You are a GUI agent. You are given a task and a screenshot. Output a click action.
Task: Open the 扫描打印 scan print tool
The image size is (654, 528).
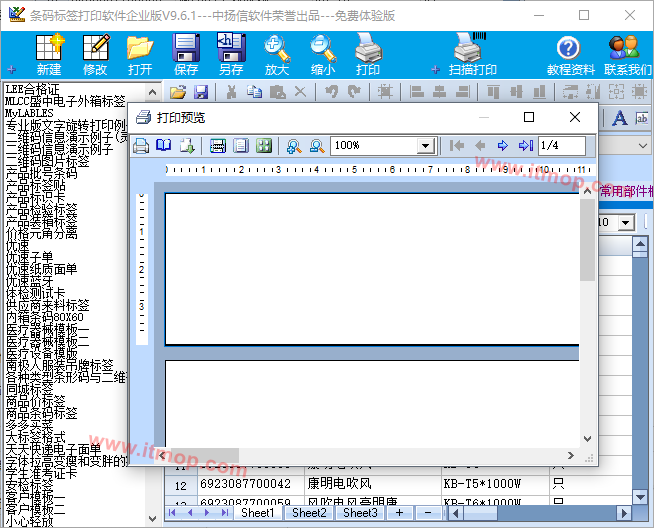point(472,54)
